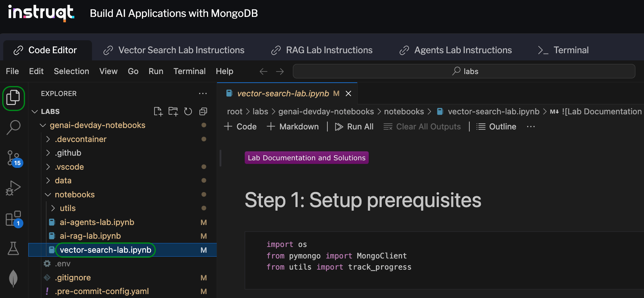
Task: Open the Search view icon
Action: tap(14, 127)
